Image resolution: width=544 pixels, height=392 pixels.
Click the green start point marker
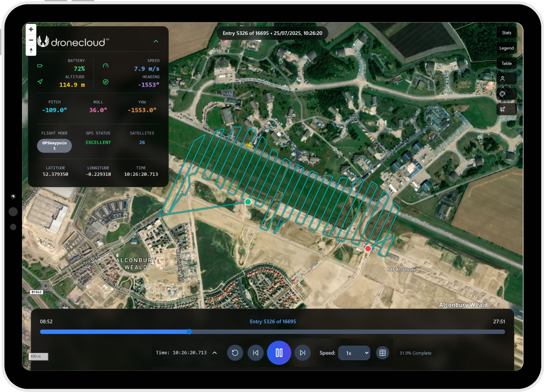click(248, 202)
